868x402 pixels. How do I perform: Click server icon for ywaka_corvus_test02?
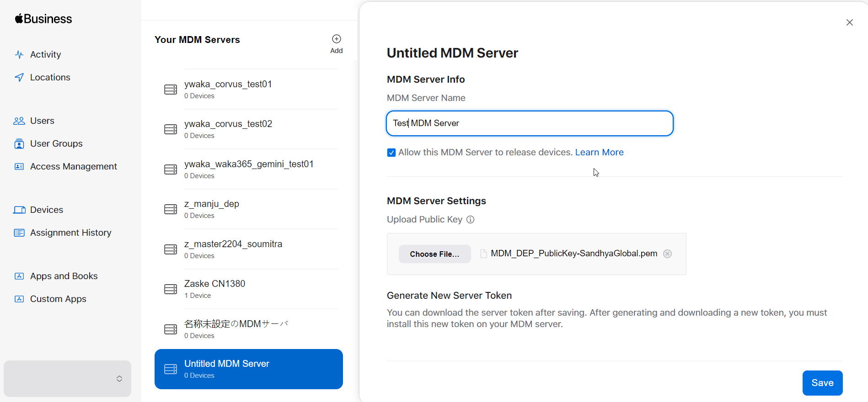pos(171,129)
